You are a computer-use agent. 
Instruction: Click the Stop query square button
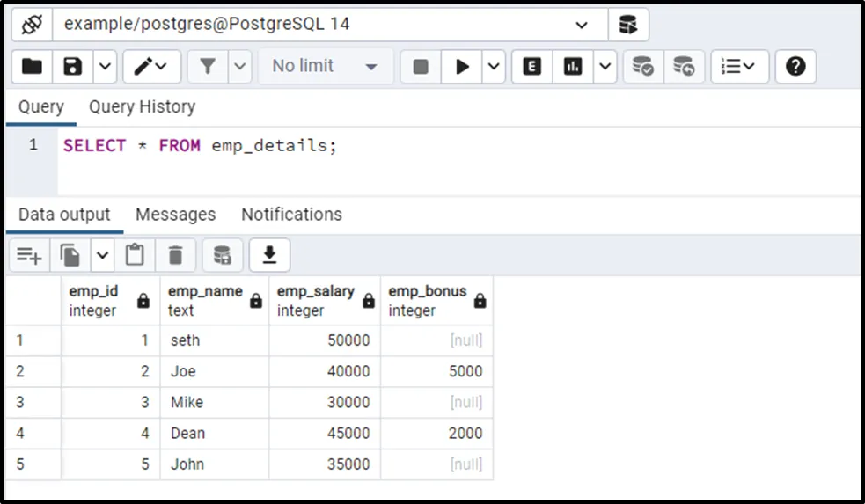(421, 67)
